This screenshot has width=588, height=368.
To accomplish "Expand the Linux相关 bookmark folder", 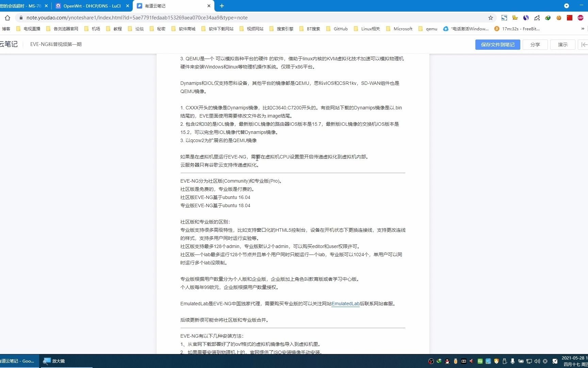I will point(367,29).
